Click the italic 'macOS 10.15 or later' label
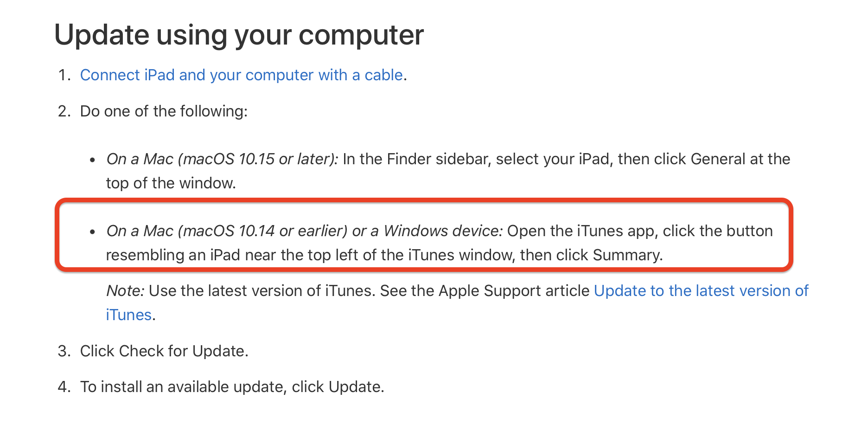Image resolution: width=868 pixels, height=425 pixels. pos(222,159)
